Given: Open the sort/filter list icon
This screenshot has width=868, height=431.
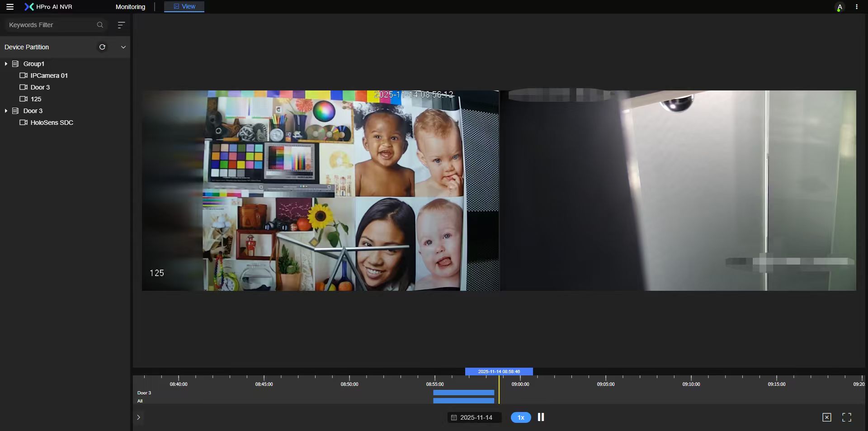Looking at the screenshot, I should tap(121, 25).
